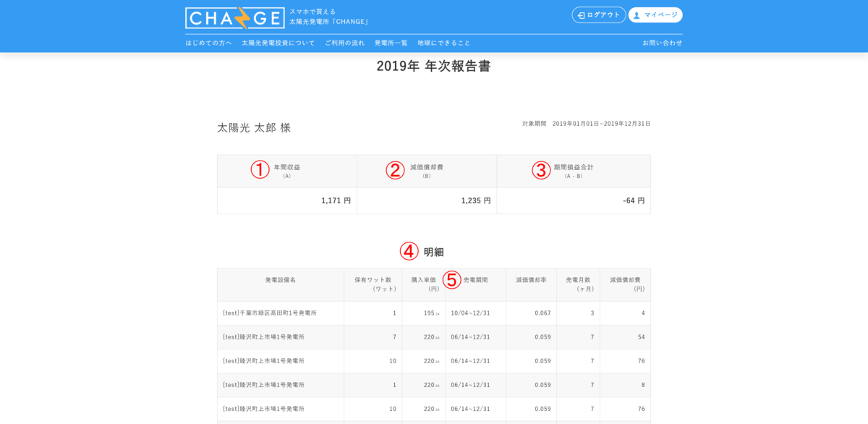Click the 対象期間 date range text

click(x=587, y=124)
